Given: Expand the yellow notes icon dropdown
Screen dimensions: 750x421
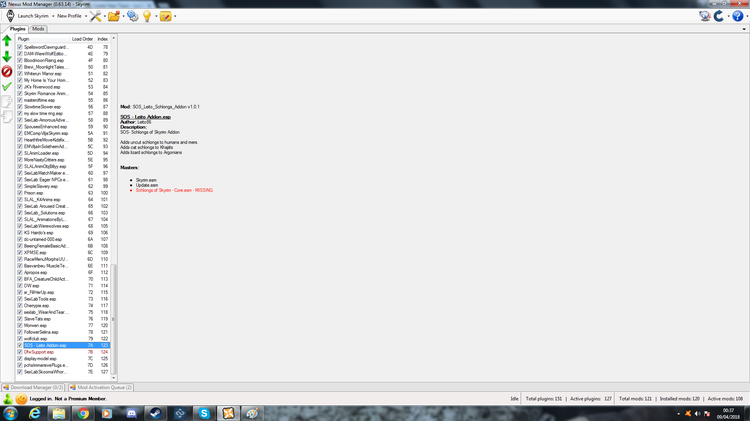Looking at the screenshot, I should (x=175, y=16).
